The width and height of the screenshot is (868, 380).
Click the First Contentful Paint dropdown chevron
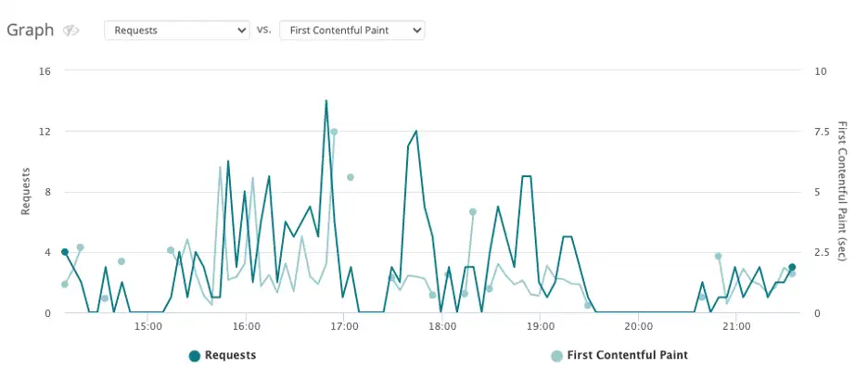point(416,31)
